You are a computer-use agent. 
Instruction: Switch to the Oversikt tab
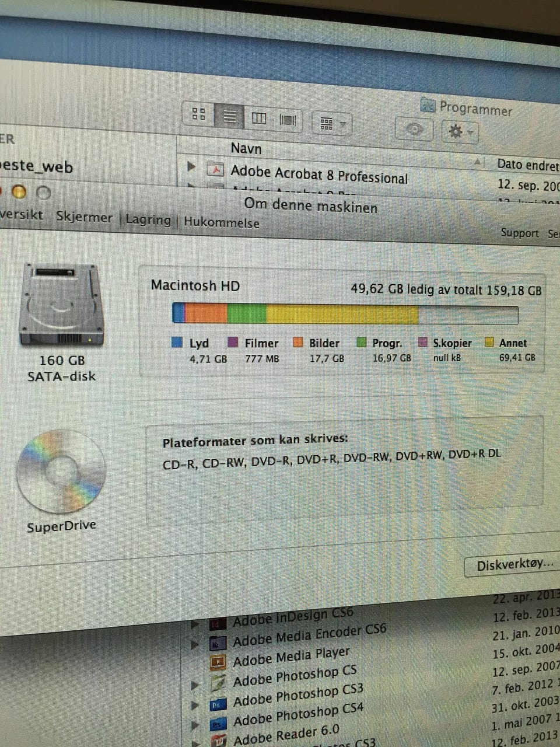pyautogui.click(x=21, y=214)
